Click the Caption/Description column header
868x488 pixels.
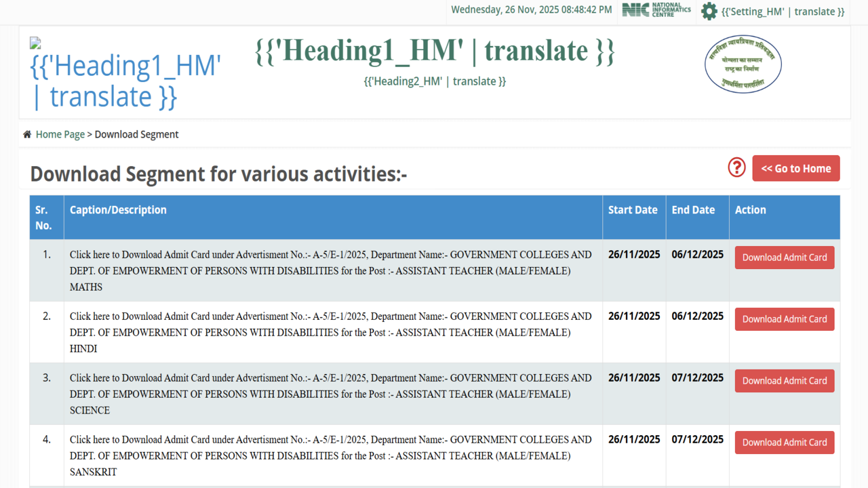[118, 210]
